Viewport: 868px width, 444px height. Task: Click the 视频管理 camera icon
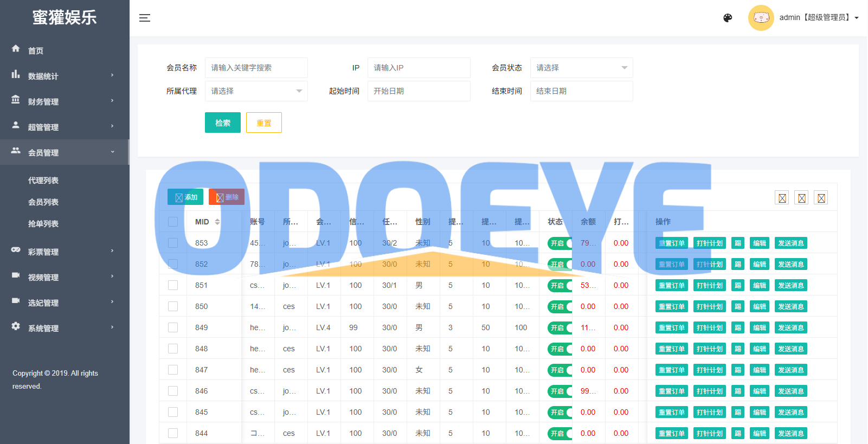16,275
